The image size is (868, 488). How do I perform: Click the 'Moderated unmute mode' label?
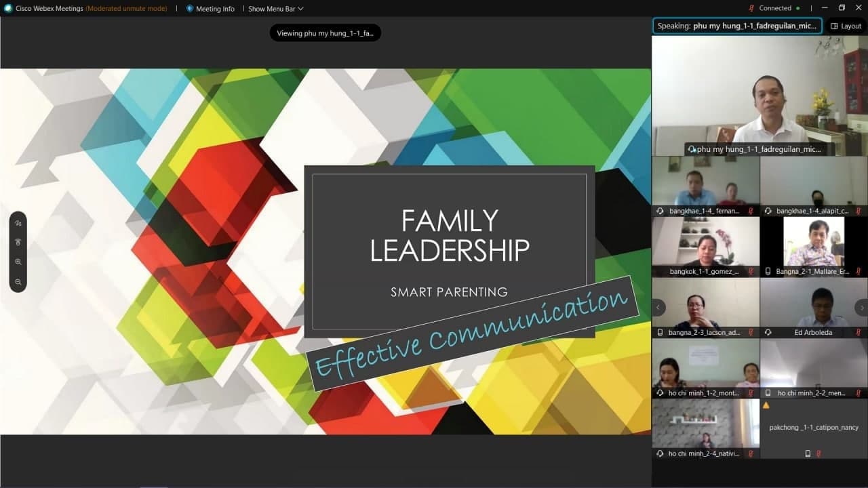(x=126, y=9)
